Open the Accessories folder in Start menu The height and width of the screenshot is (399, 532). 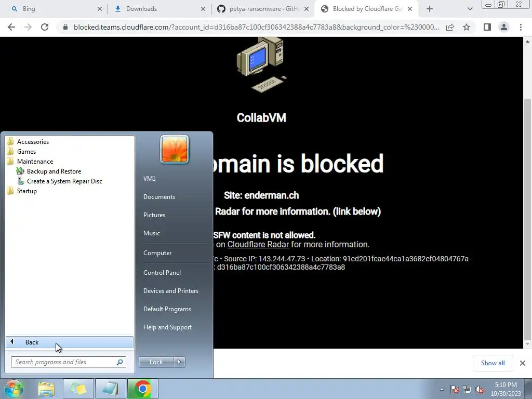(x=33, y=142)
